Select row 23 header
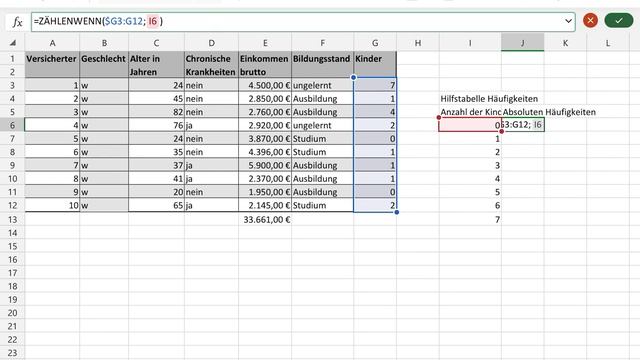The image size is (640, 360). tap(12, 353)
